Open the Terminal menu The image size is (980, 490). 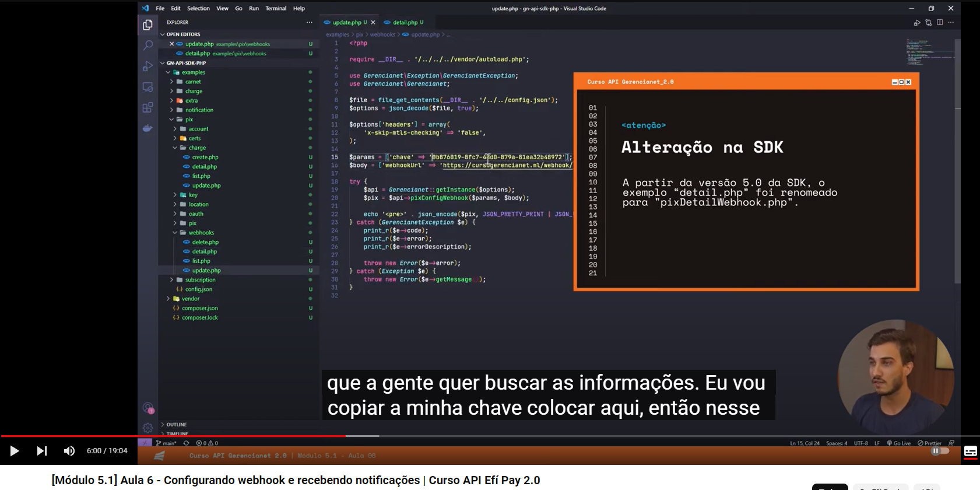[276, 8]
